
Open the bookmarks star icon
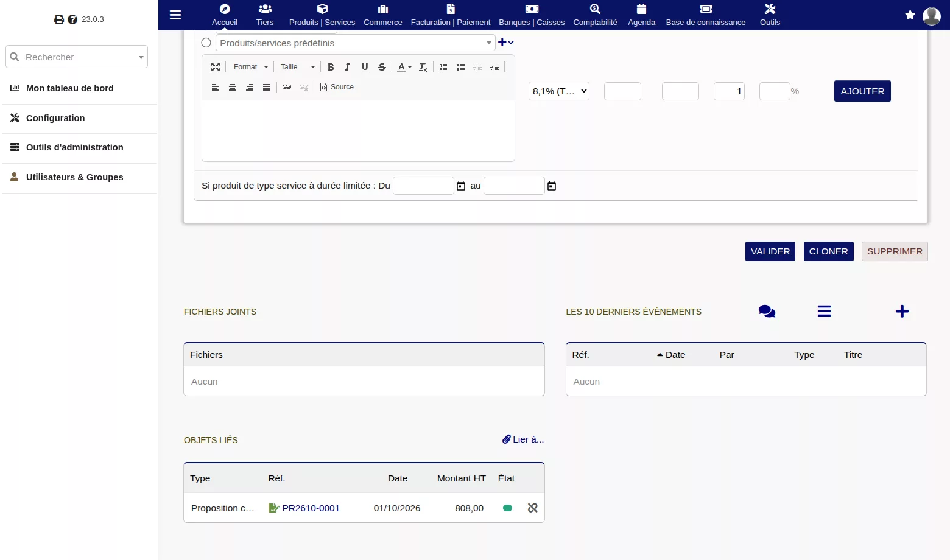click(910, 15)
